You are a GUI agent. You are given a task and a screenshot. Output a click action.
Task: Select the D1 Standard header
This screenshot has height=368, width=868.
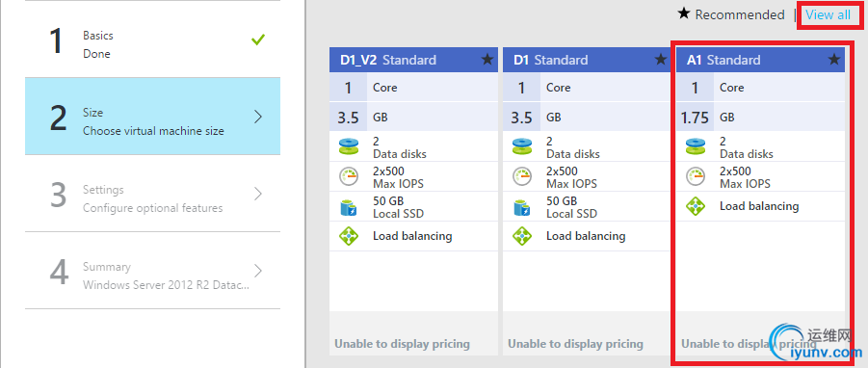(x=587, y=59)
